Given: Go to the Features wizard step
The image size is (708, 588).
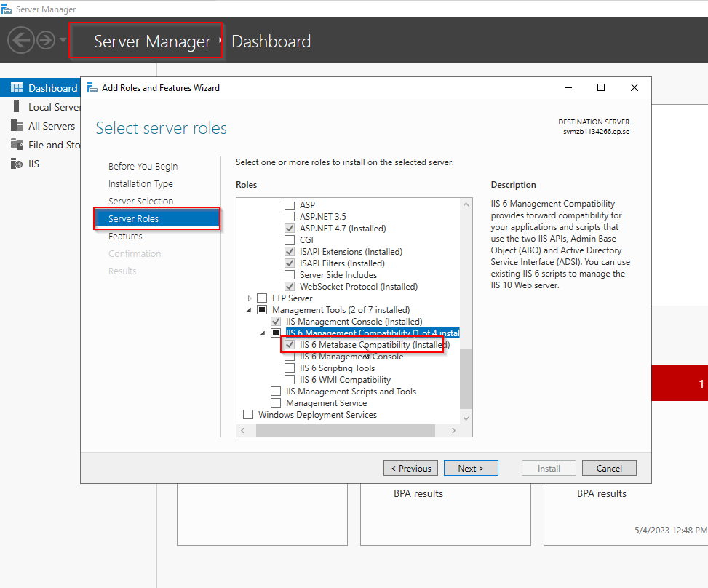Looking at the screenshot, I should point(125,237).
